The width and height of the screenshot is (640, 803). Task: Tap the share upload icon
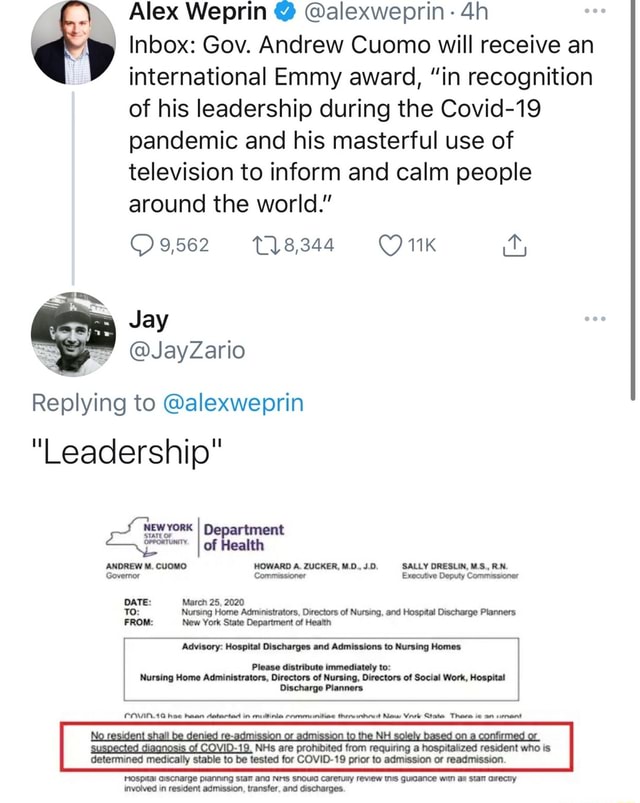tap(516, 245)
